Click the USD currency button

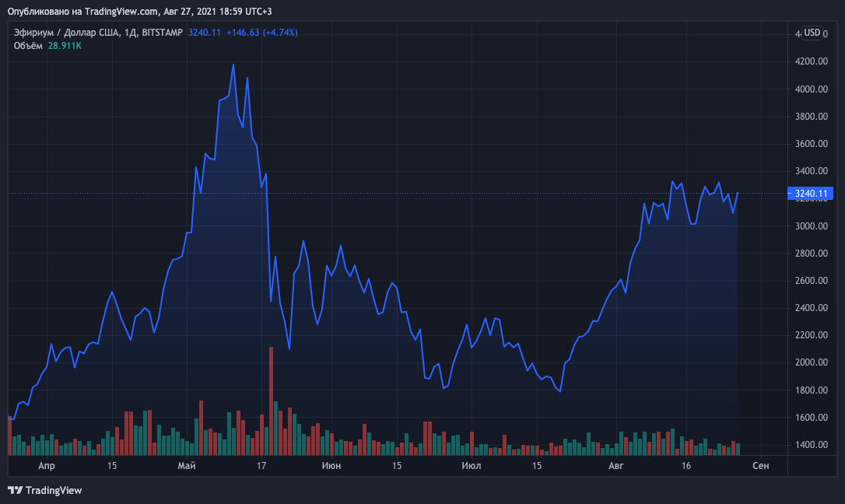[x=812, y=33]
